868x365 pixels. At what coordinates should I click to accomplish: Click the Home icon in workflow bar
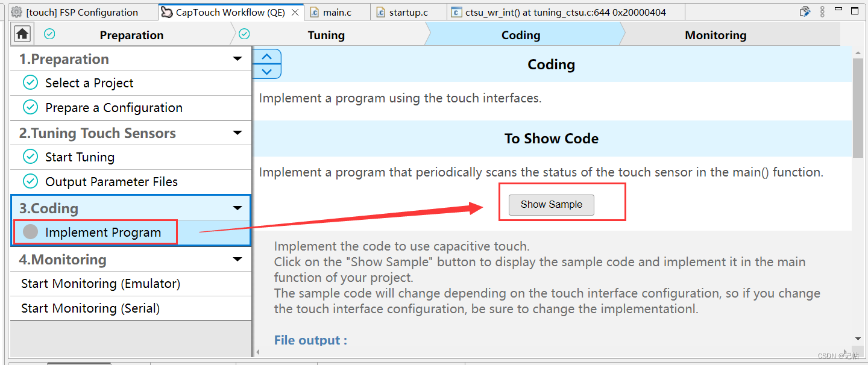tap(22, 34)
